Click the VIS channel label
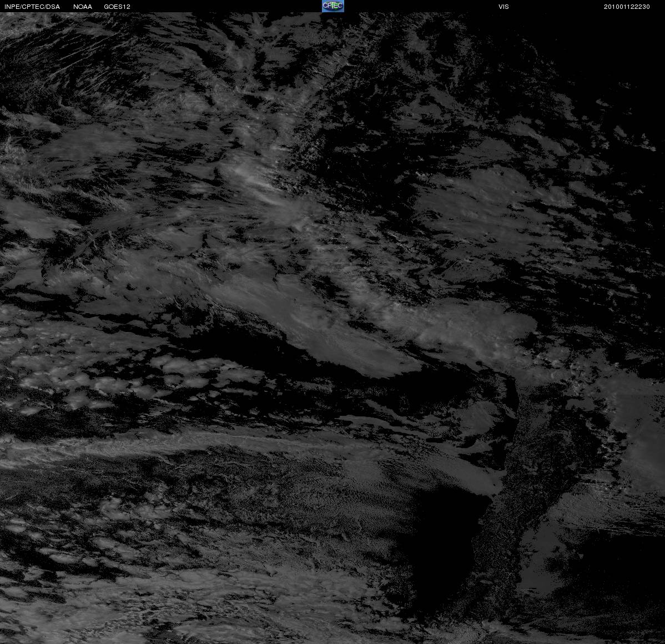665x644 pixels. [x=503, y=7]
